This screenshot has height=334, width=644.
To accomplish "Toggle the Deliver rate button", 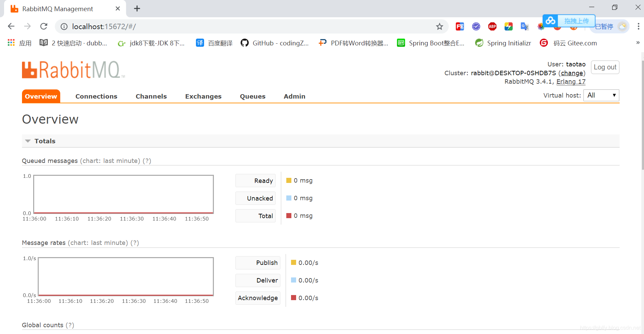I will [258, 280].
